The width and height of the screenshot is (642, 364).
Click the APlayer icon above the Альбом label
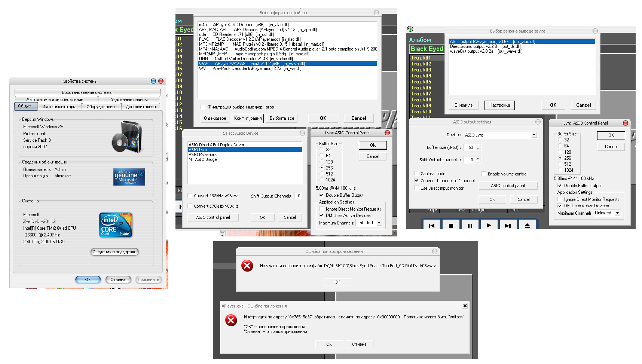(x=410, y=29)
